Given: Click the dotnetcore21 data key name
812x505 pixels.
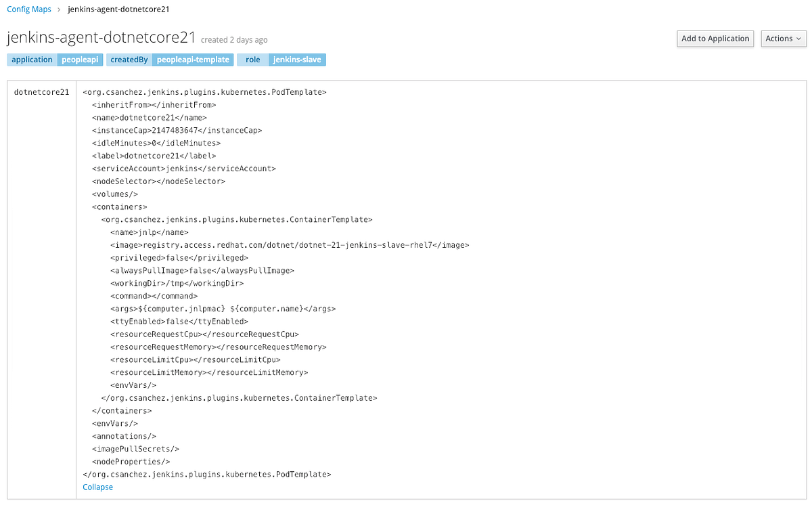Looking at the screenshot, I should pos(41,91).
